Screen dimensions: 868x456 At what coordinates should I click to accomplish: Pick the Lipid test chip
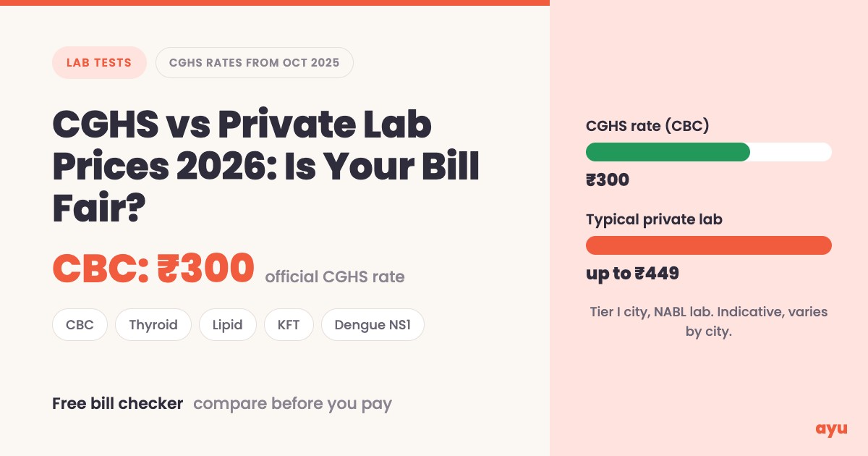(x=227, y=325)
